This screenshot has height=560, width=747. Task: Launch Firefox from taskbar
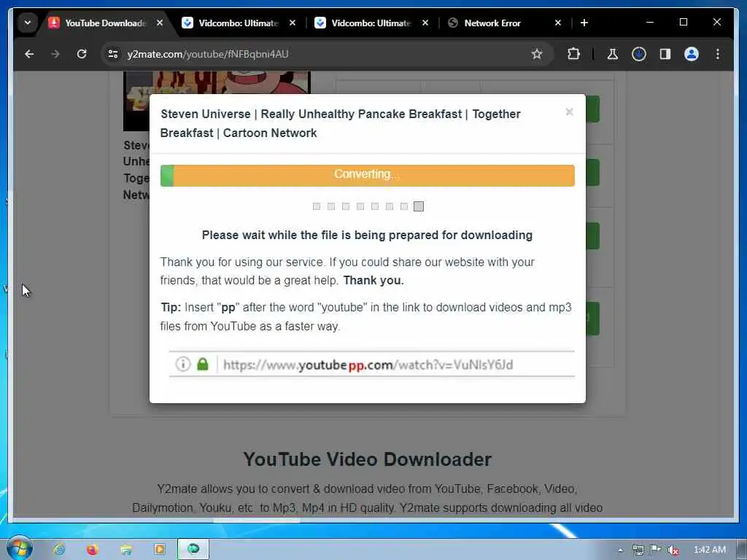click(93, 550)
